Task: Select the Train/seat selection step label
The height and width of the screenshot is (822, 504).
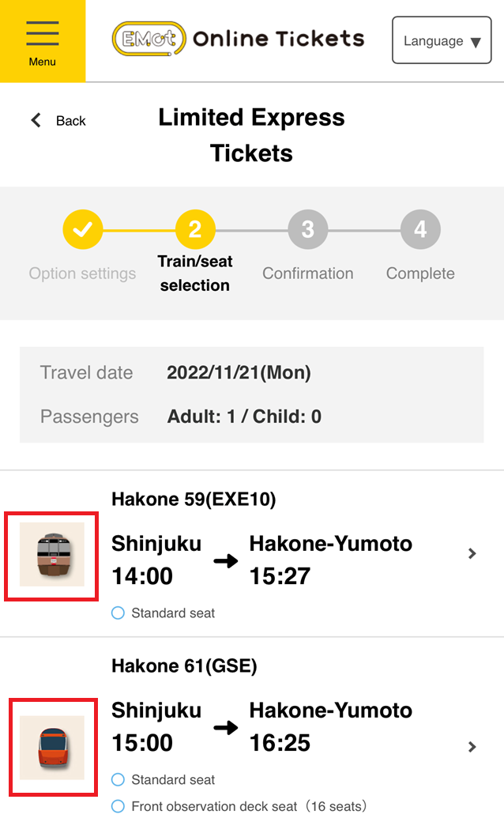Action: click(x=195, y=273)
